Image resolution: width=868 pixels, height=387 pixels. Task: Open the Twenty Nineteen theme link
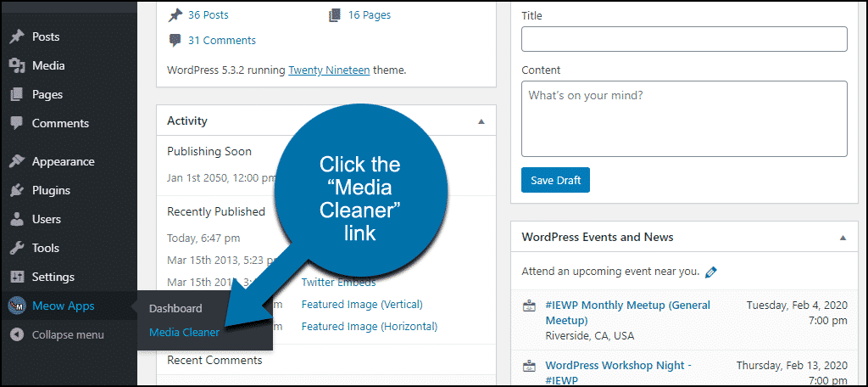point(329,70)
